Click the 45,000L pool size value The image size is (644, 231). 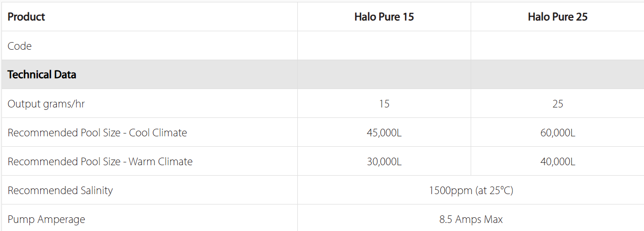(x=384, y=133)
